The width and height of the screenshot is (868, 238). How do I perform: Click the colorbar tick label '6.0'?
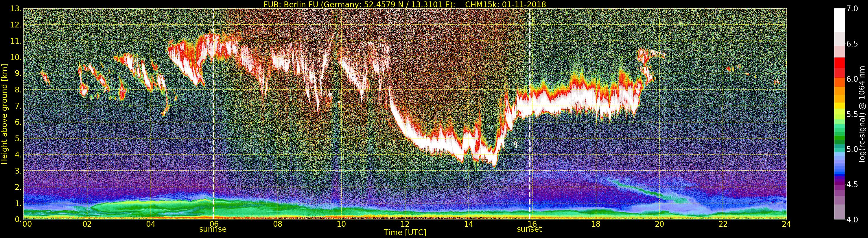[852, 79]
